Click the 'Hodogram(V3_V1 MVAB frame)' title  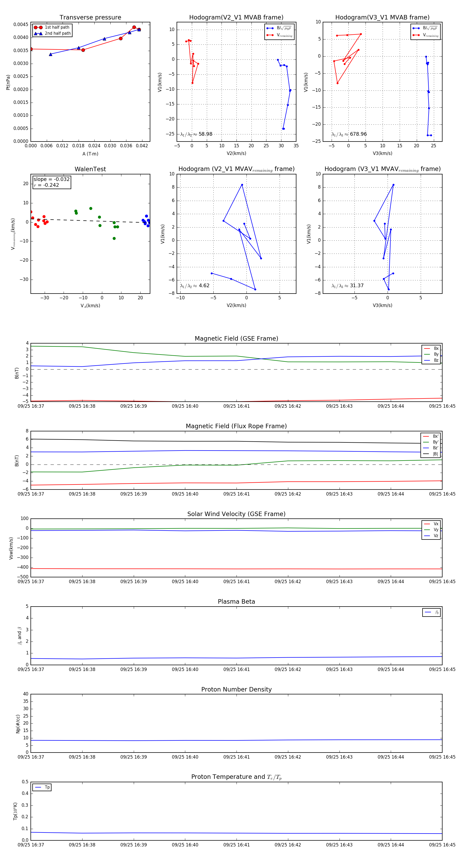click(x=382, y=18)
